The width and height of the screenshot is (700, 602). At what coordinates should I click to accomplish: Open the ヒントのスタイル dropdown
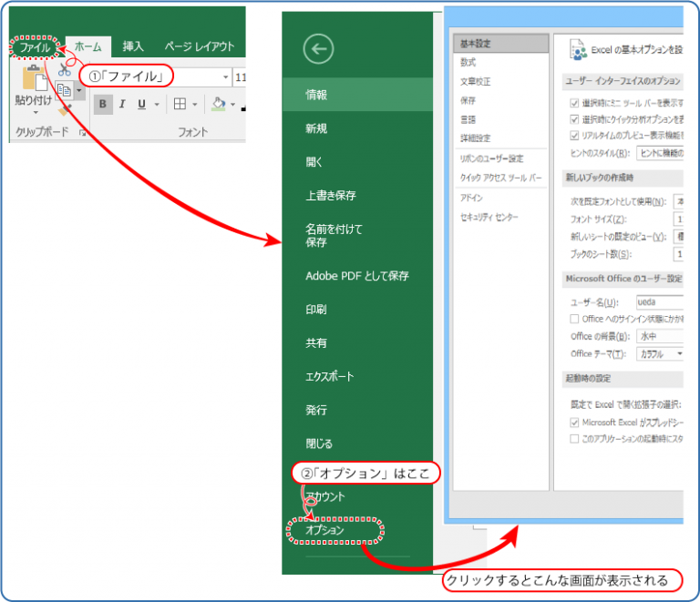click(660, 153)
